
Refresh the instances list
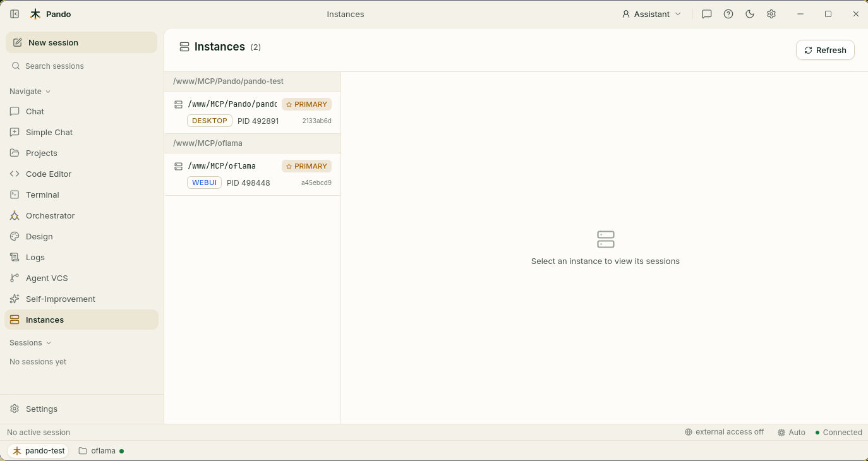tap(825, 50)
